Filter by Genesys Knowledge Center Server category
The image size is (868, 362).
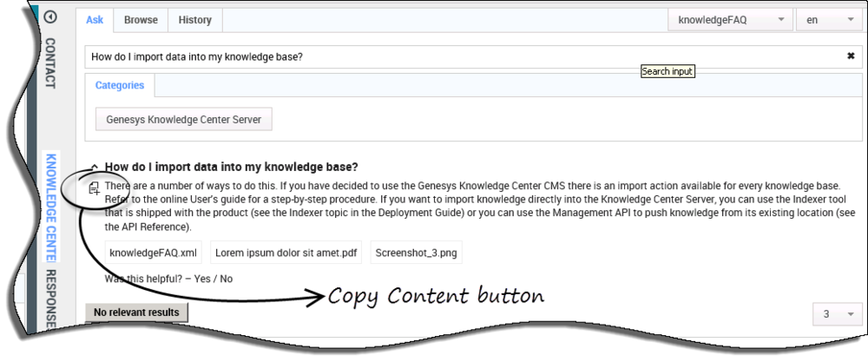pos(184,119)
